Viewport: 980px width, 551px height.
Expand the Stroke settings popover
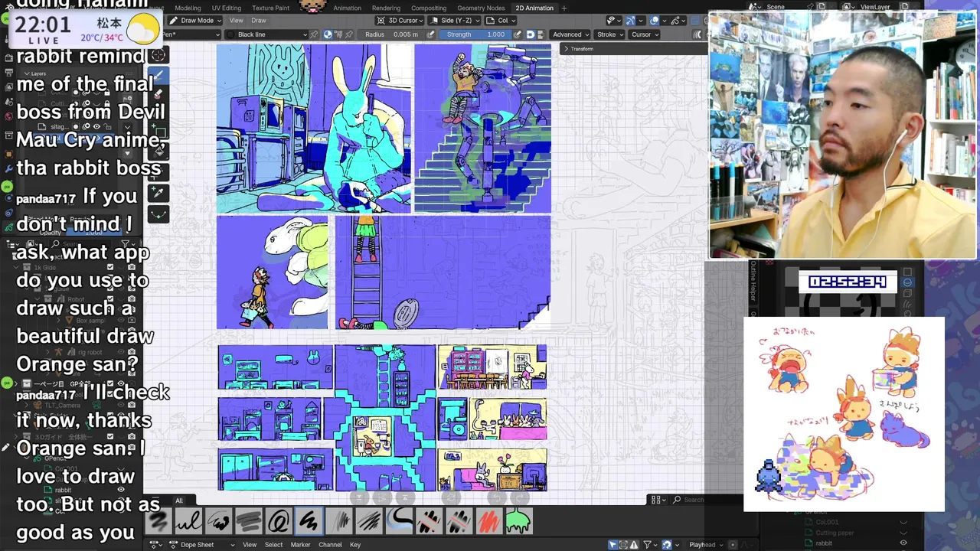coord(609,34)
